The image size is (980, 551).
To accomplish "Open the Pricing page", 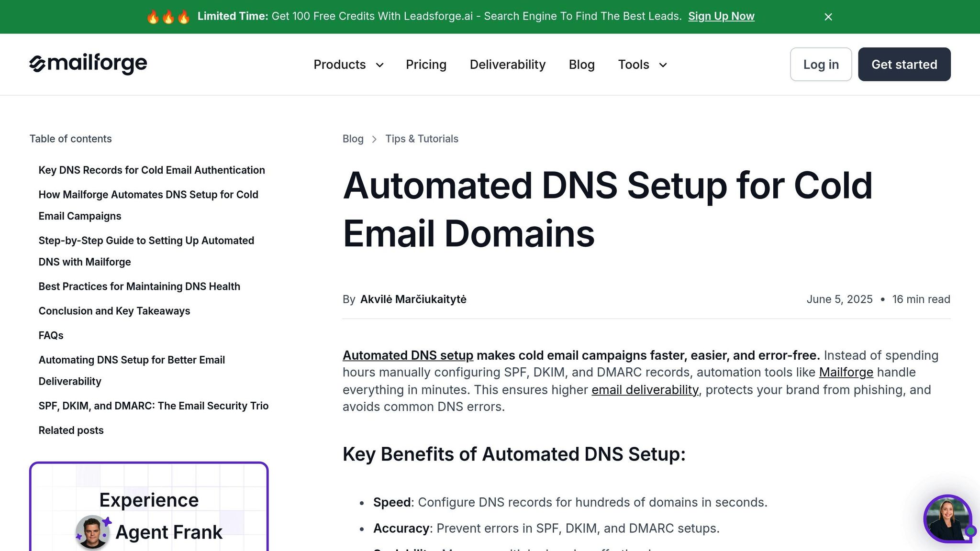I will coord(426,65).
